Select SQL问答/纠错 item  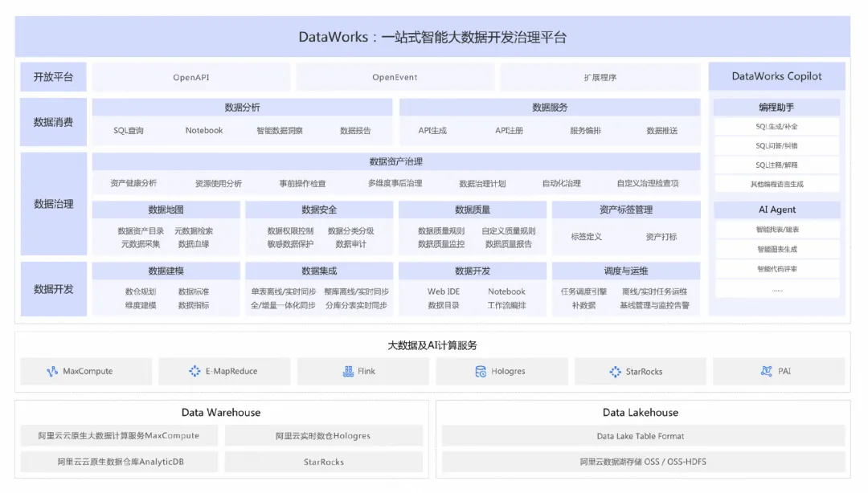pos(776,146)
